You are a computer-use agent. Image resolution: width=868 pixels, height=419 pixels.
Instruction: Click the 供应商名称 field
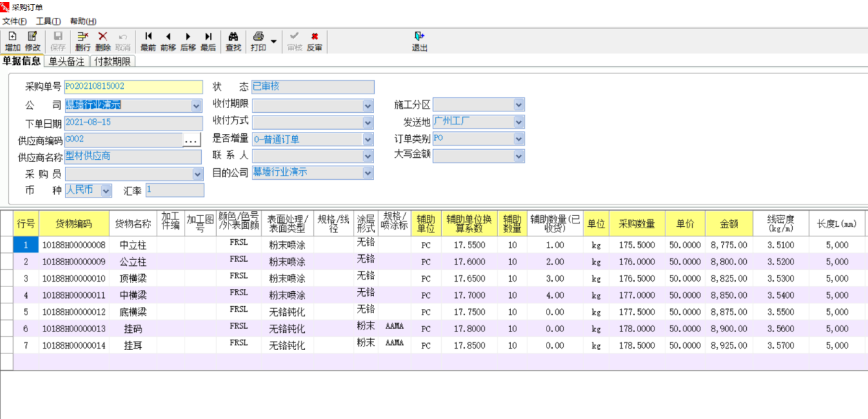click(133, 157)
